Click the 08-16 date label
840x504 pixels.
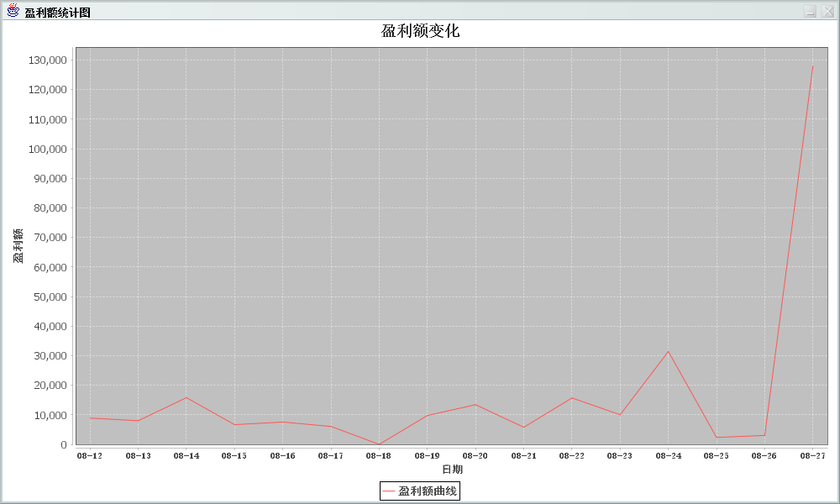click(282, 456)
